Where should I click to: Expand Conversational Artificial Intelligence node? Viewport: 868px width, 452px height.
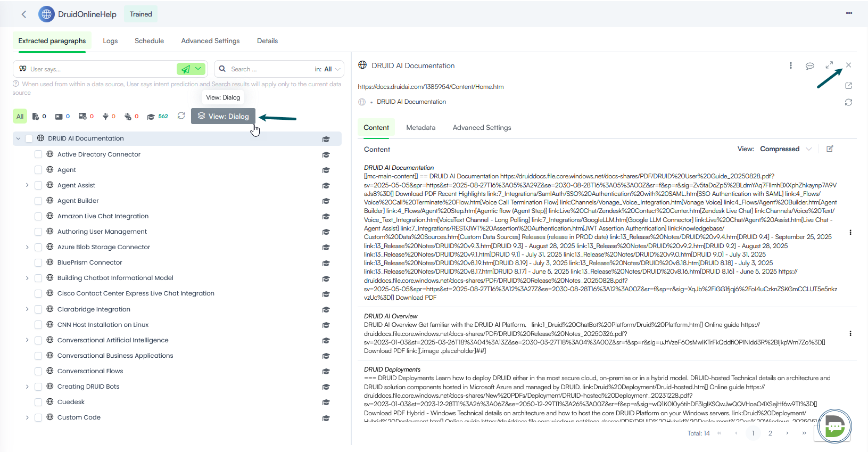27,340
